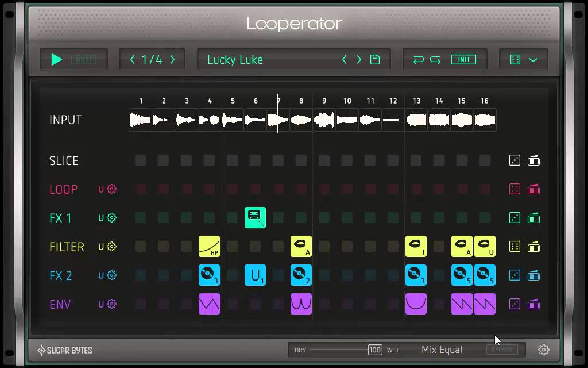
Task: Clear the LOOP row with its eraser icon
Action: click(x=533, y=189)
